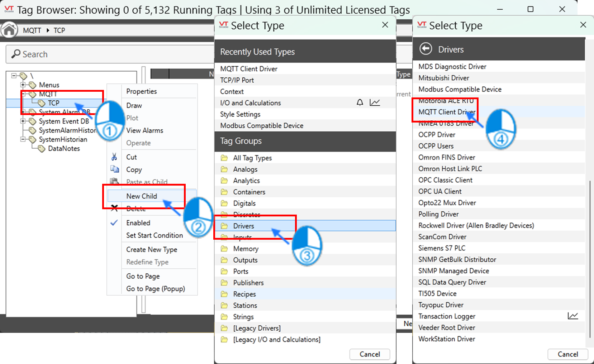Viewport: 594px width, 364px height.
Task: Select Omron FINS Driver entry
Action: pos(499,157)
